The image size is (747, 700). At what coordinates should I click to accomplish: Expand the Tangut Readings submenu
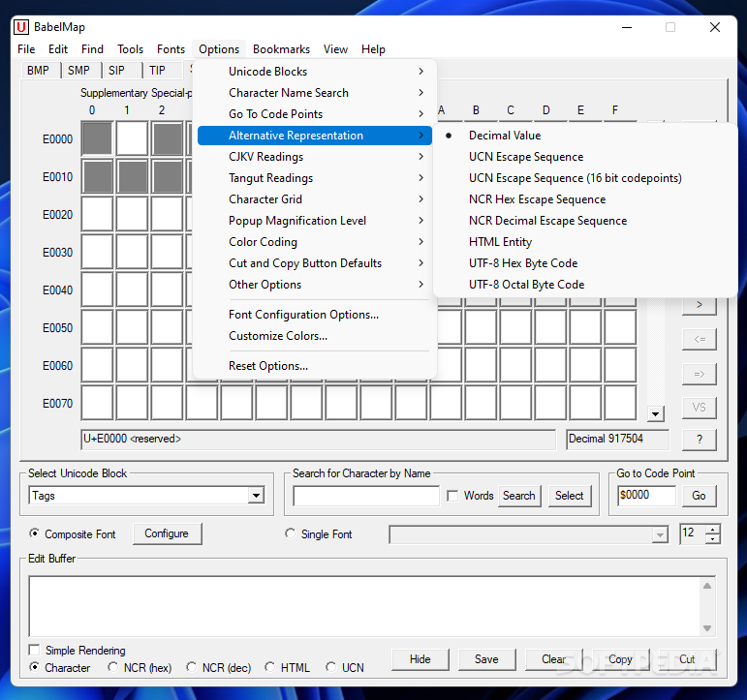click(x=315, y=178)
